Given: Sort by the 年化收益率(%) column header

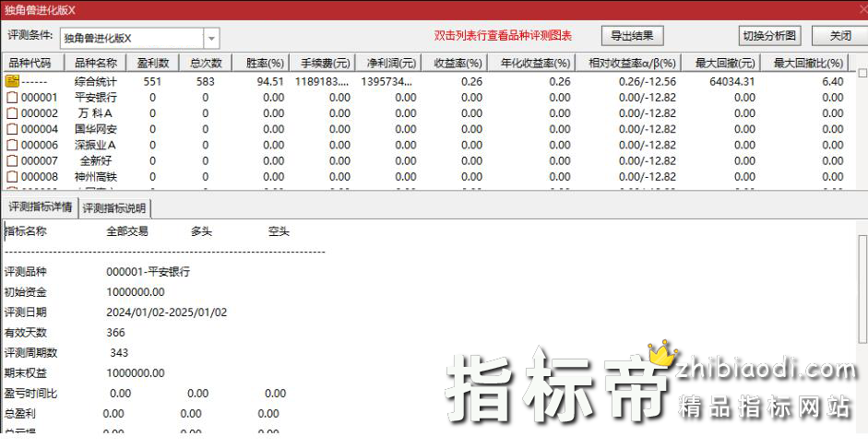Looking at the screenshot, I should [x=531, y=63].
